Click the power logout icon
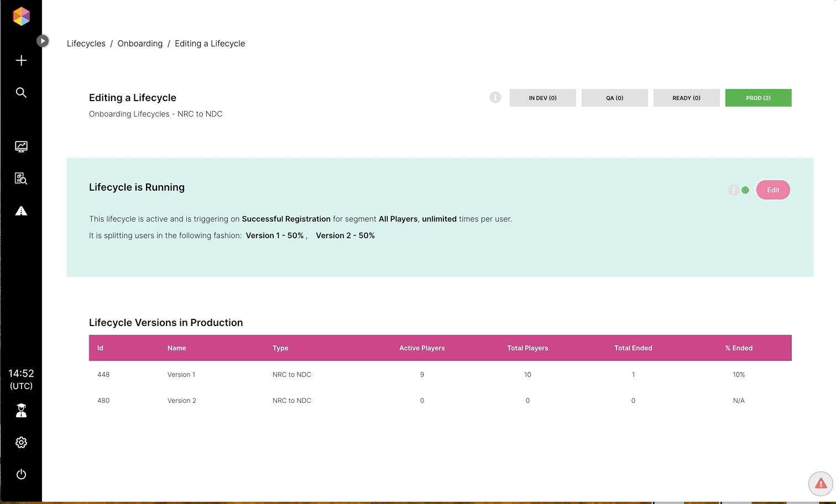The height and width of the screenshot is (504, 836). coord(21,474)
